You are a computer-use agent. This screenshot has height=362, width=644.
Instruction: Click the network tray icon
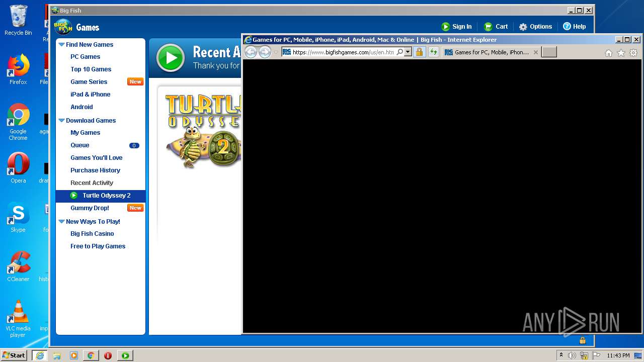tap(584, 355)
